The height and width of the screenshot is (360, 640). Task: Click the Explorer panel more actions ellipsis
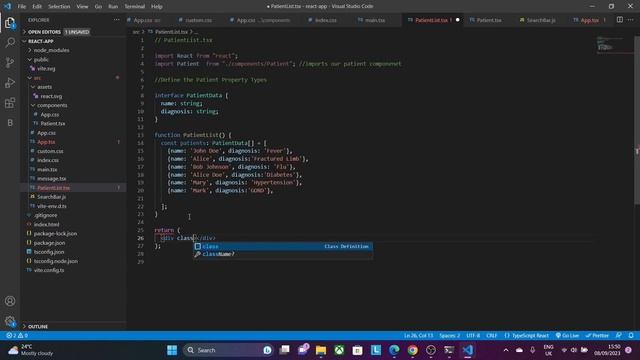point(117,20)
